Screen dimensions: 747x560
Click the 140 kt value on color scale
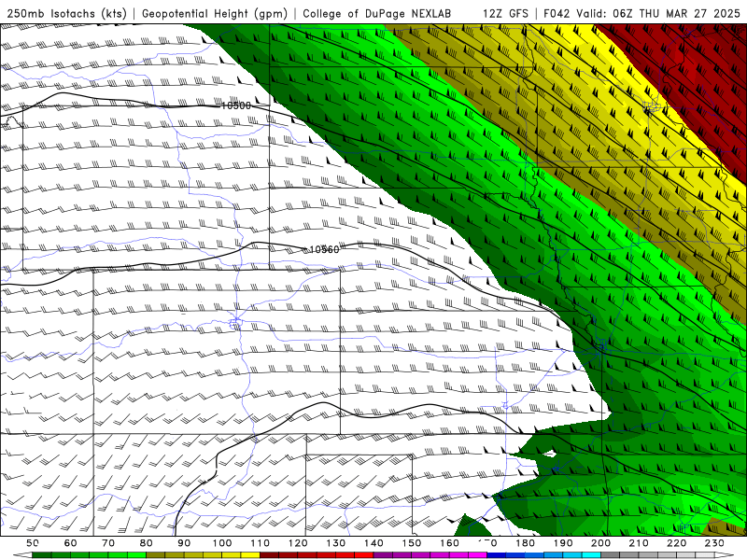[x=373, y=543]
